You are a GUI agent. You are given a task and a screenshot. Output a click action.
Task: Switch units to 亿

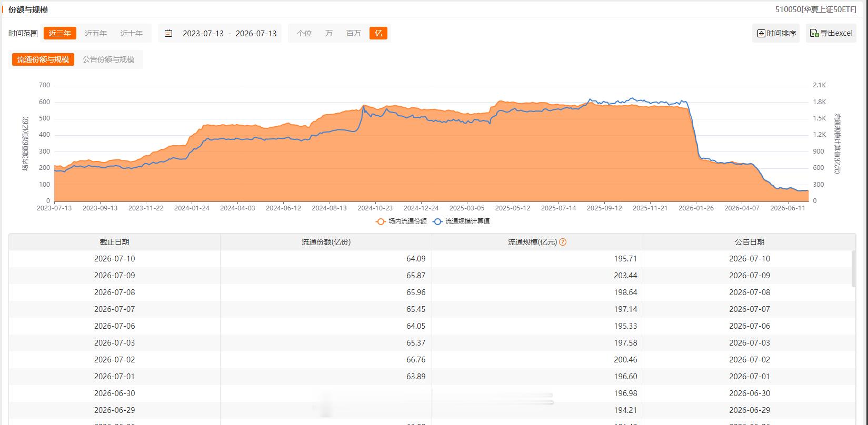tap(378, 33)
